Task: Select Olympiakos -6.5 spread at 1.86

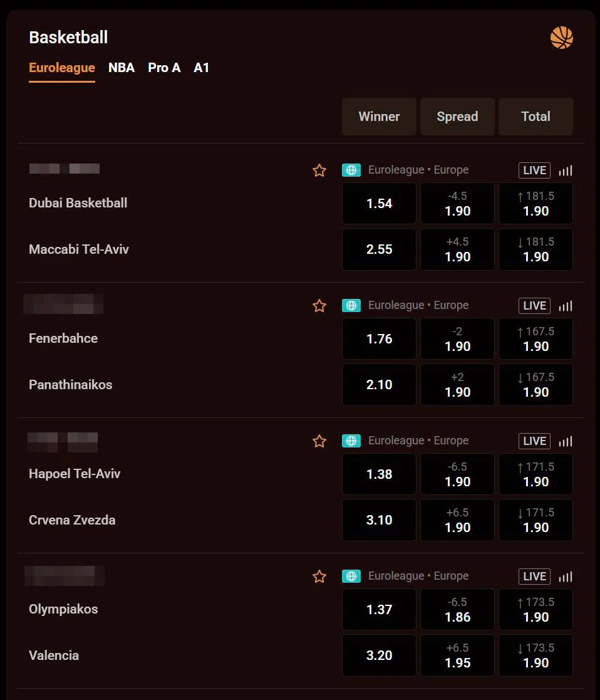Action: tap(457, 609)
